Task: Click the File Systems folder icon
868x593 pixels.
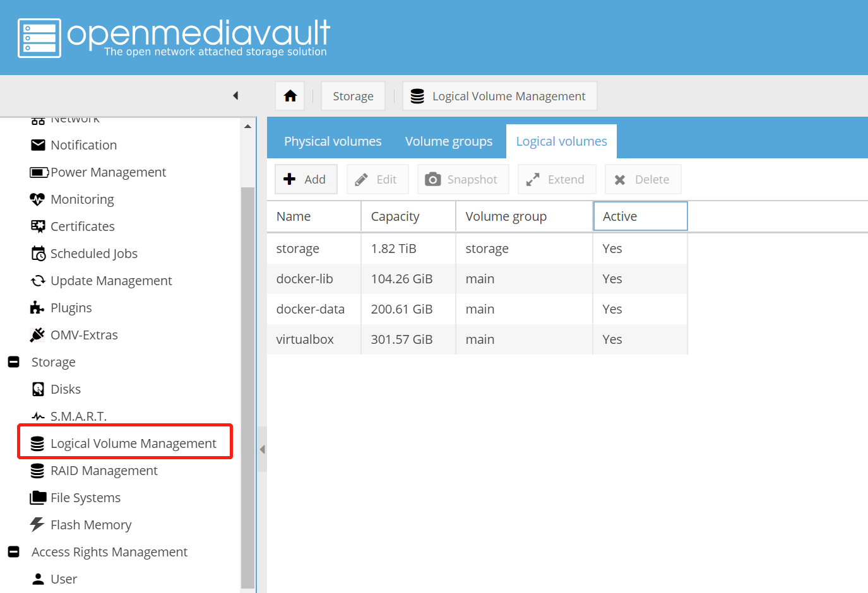Action: tap(38, 498)
